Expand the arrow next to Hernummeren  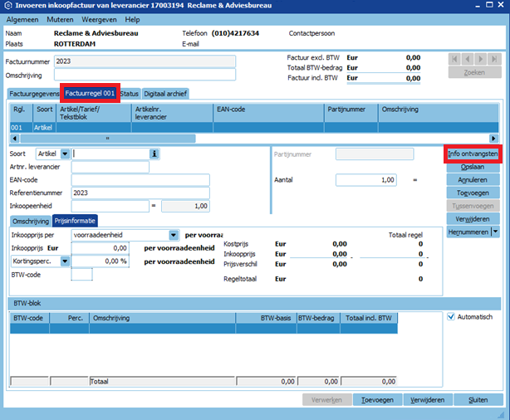tap(496, 232)
